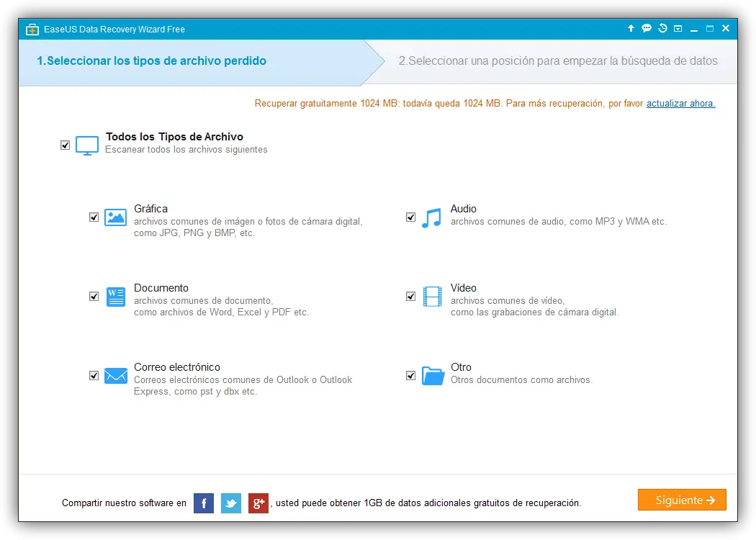Click the Gráfica label text

[151, 209]
